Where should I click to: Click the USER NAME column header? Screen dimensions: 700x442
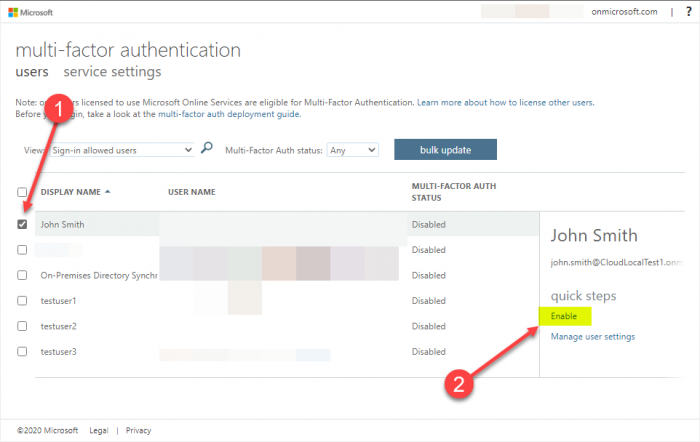(x=192, y=192)
